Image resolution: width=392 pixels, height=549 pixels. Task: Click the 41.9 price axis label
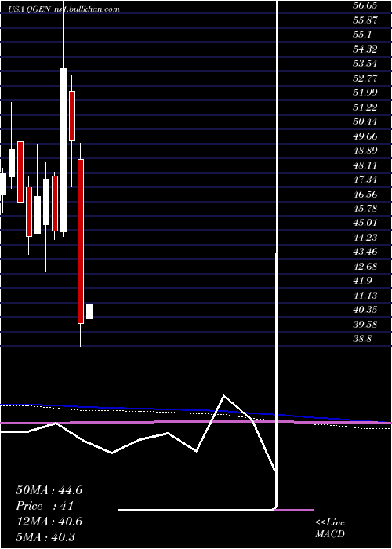click(362, 281)
